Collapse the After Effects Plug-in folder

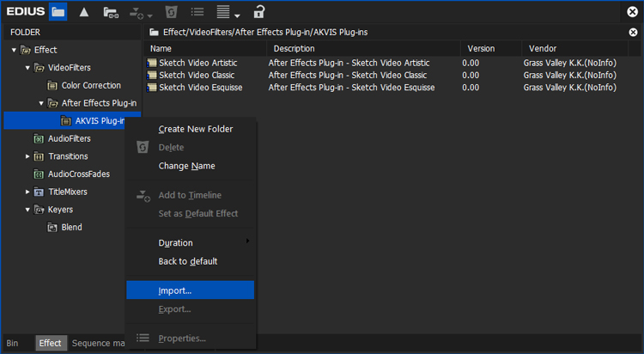pyautogui.click(x=41, y=103)
